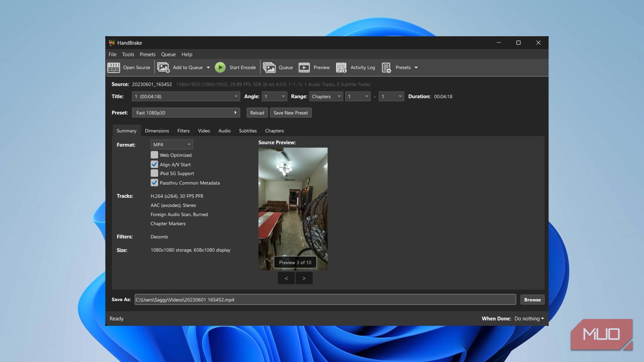Maximize the HandBrake window

tap(518, 43)
